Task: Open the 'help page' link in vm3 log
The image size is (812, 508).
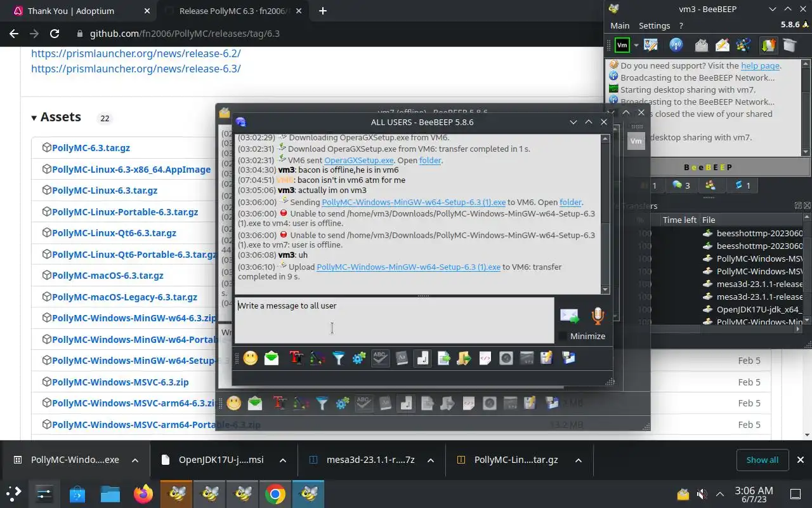Action: 760,65
